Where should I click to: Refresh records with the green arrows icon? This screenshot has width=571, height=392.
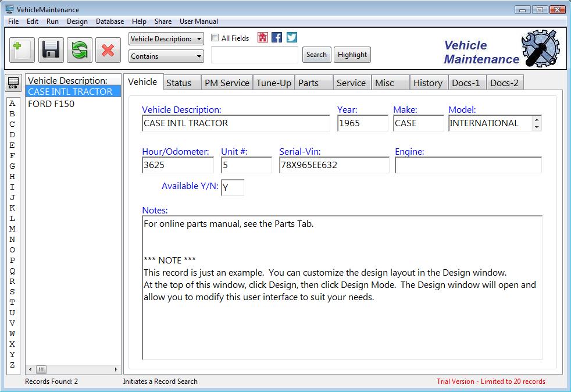pyautogui.click(x=80, y=50)
